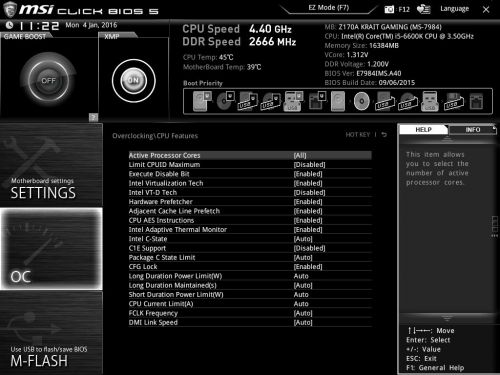
Task: Switch to EZ Mode (F7)
Action: point(329,8)
